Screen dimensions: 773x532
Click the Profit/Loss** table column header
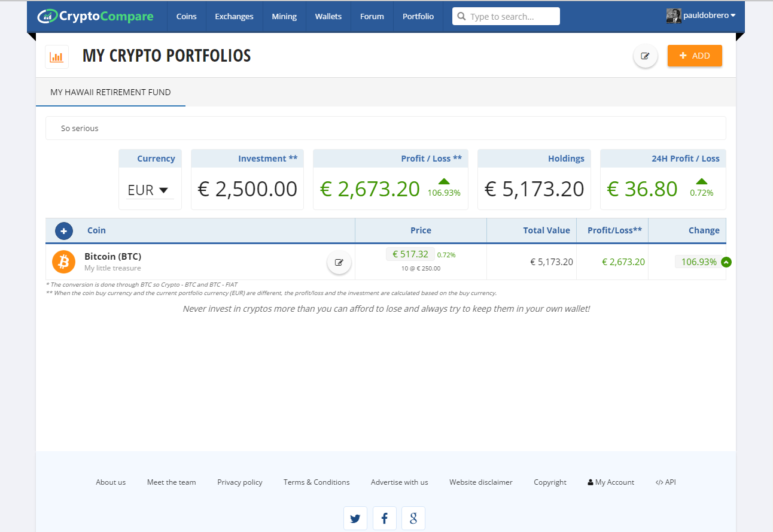614,230
